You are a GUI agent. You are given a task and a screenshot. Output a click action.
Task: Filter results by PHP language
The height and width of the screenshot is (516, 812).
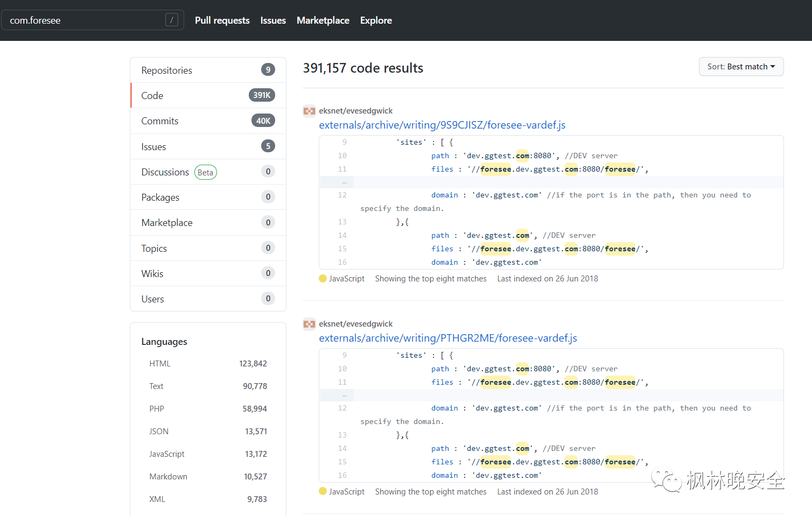pos(208,409)
